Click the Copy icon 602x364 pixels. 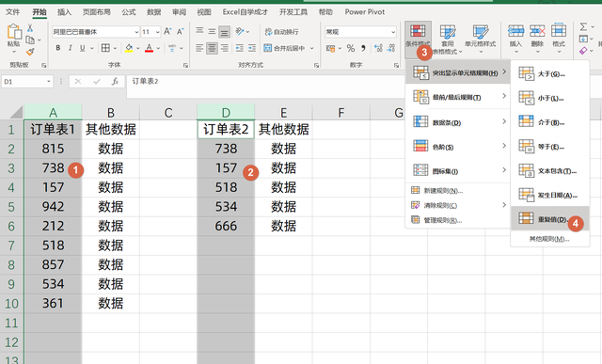coord(30,40)
